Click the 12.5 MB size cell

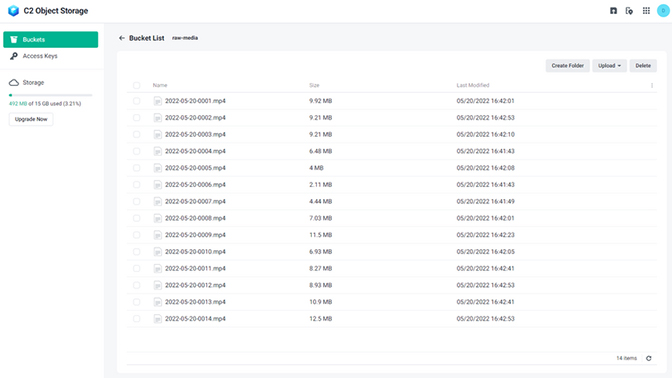pyautogui.click(x=321, y=318)
